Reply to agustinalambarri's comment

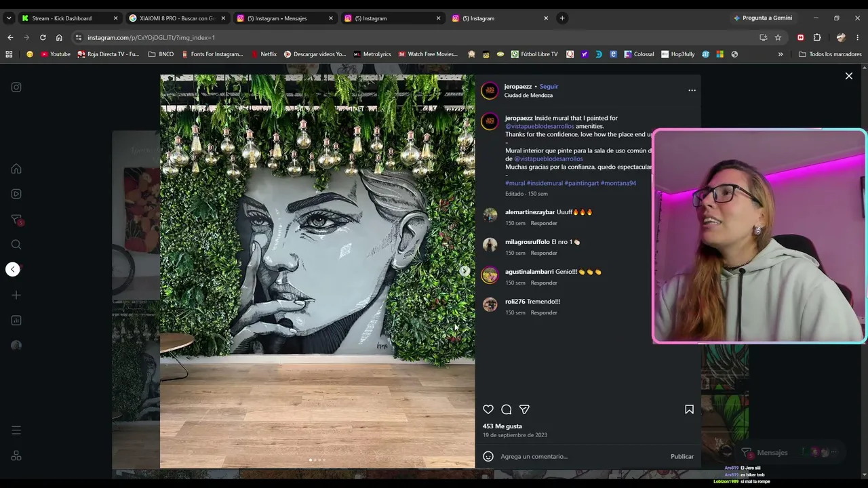coord(544,283)
